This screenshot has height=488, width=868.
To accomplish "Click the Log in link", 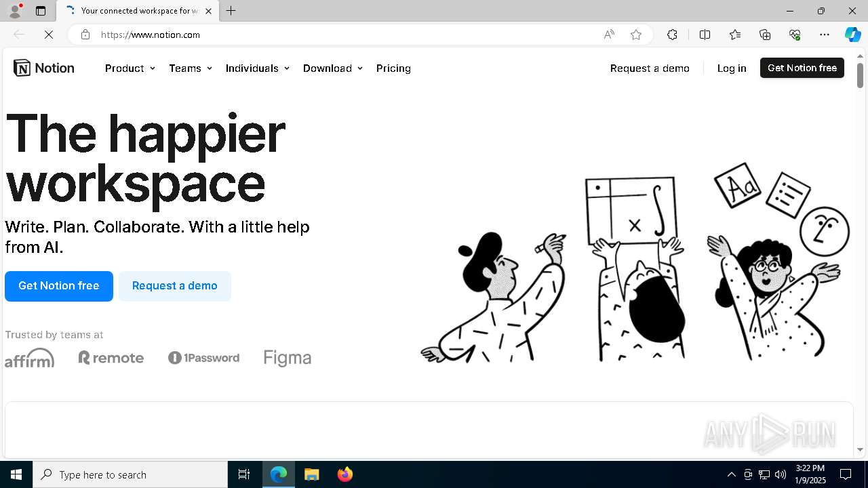I will tap(732, 68).
